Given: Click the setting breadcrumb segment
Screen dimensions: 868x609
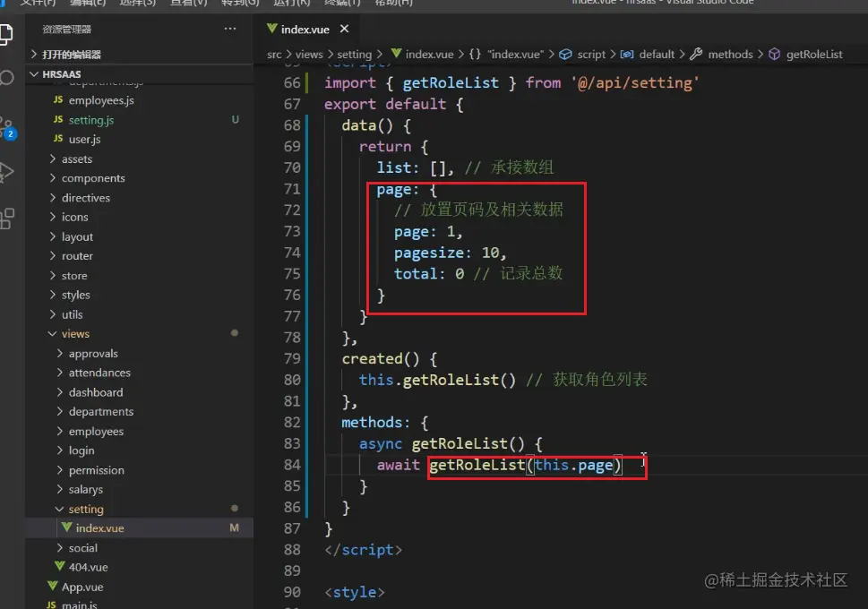Looking at the screenshot, I should [x=355, y=55].
